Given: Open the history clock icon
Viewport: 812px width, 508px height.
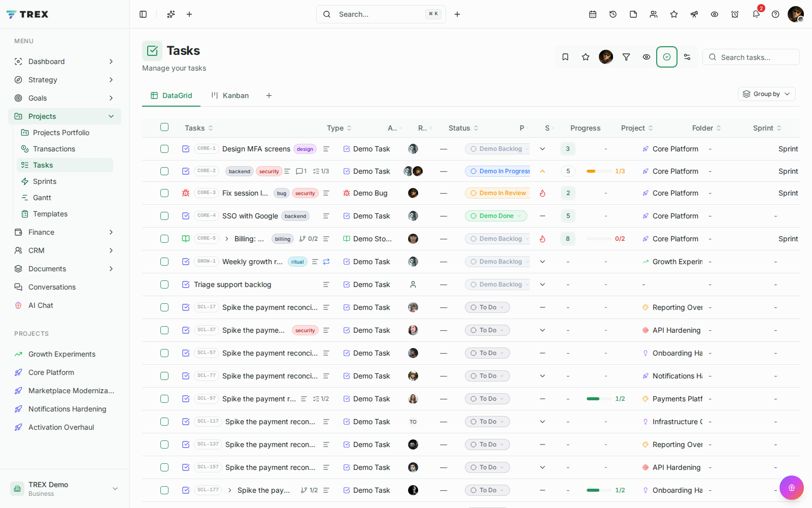Looking at the screenshot, I should (613, 14).
